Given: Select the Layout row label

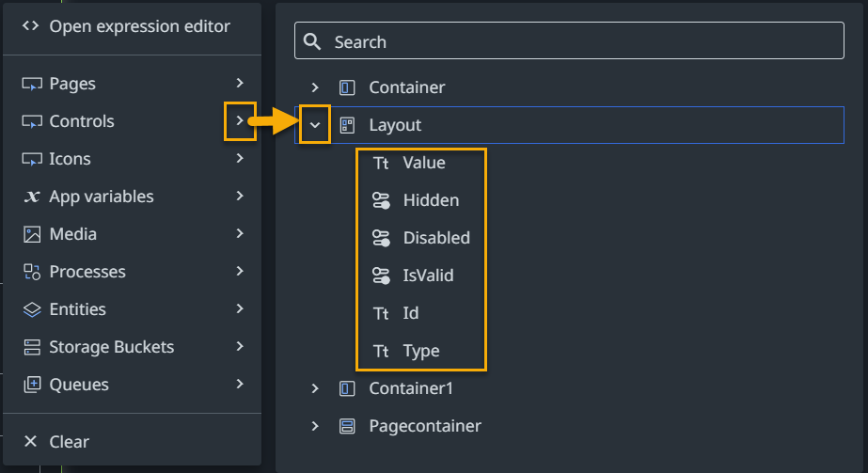Looking at the screenshot, I should [395, 126].
